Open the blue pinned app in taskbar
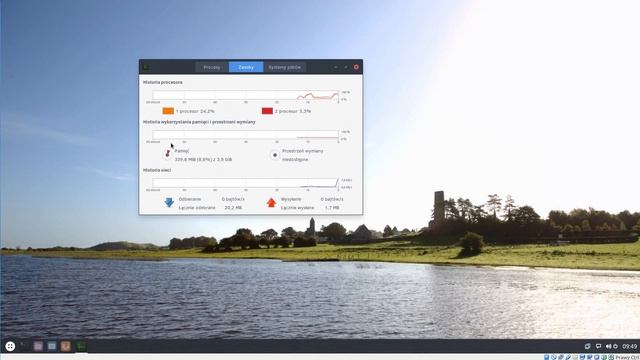The height and width of the screenshot is (360, 640). (52, 346)
